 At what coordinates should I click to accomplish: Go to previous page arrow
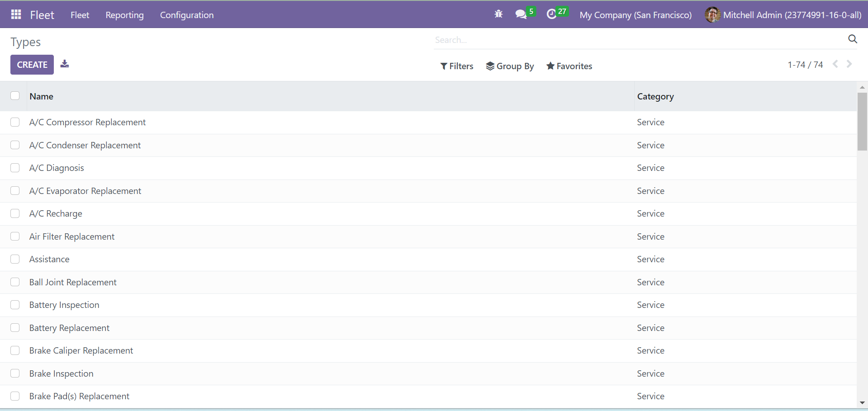click(x=835, y=64)
